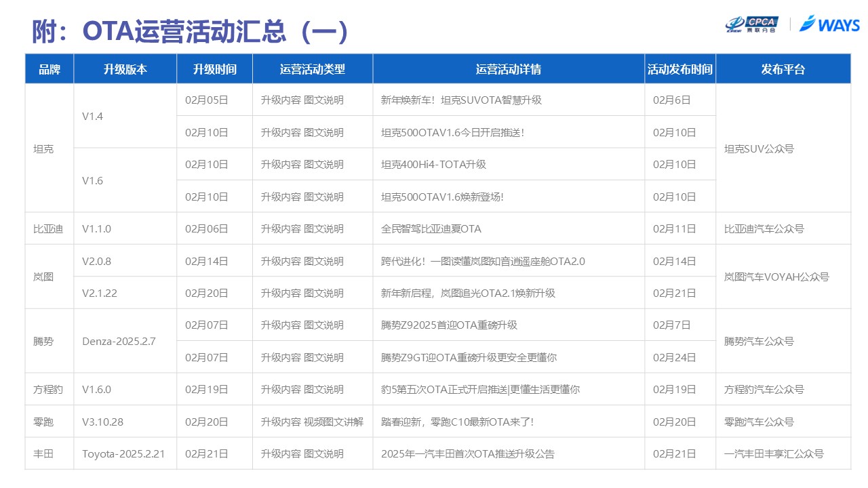This screenshot has width=868, height=488.
Task: Click the 升级版本 column header
Action: pyautogui.click(x=125, y=69)
